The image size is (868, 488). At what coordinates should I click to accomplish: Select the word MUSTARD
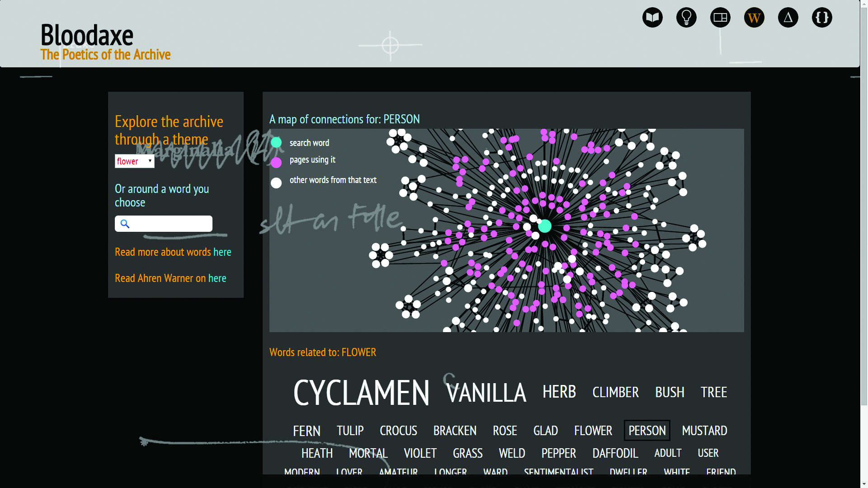point(704,431)
